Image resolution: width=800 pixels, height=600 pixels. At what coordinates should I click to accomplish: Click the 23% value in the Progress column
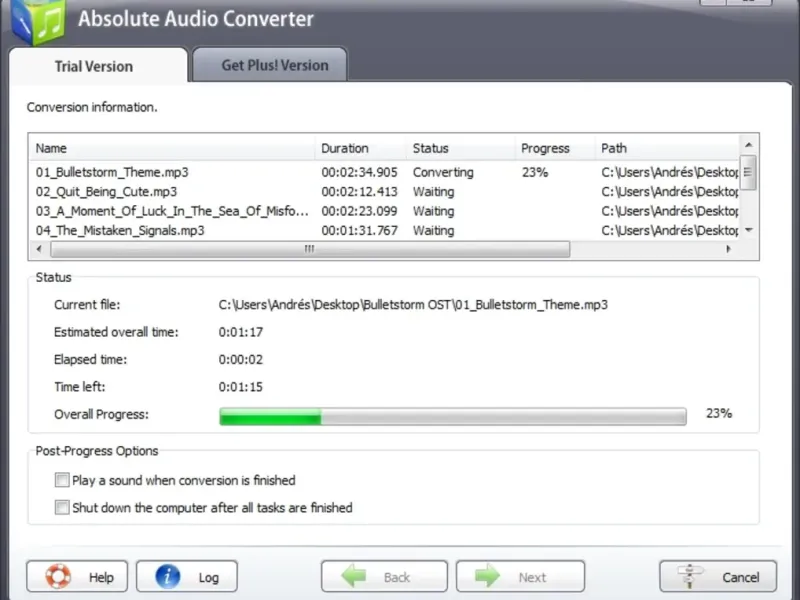point(535,172)
